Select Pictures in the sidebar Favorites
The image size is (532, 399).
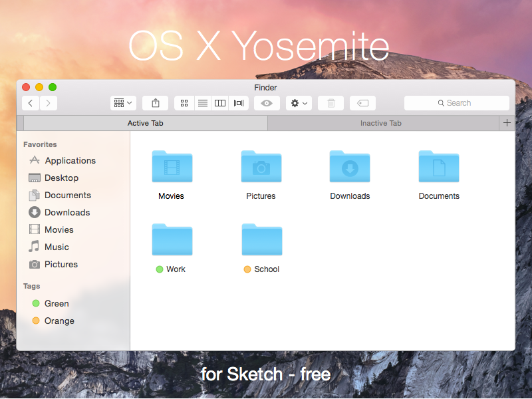point(53,264)
